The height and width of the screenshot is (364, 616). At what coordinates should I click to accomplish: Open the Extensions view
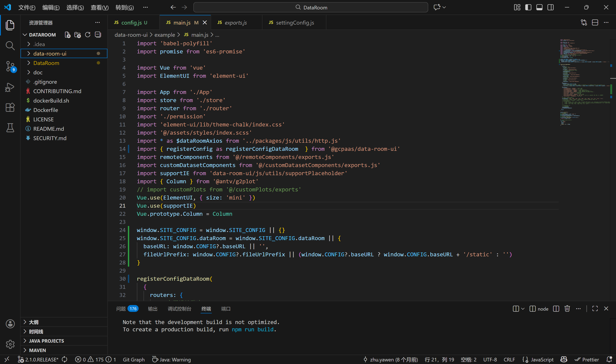tap(10, 107)
